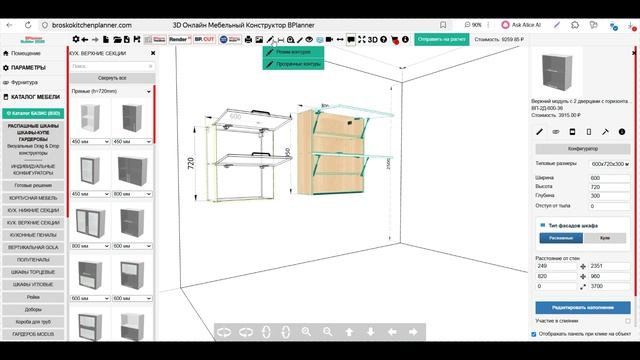The image size is (640, 360).
Task: Select the white open cabinet thumbnail in first row
Action: 90,118
